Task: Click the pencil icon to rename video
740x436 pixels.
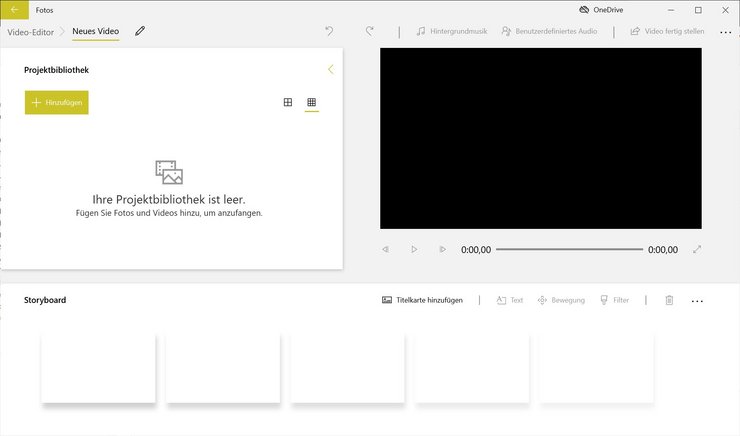Action: 140,31
